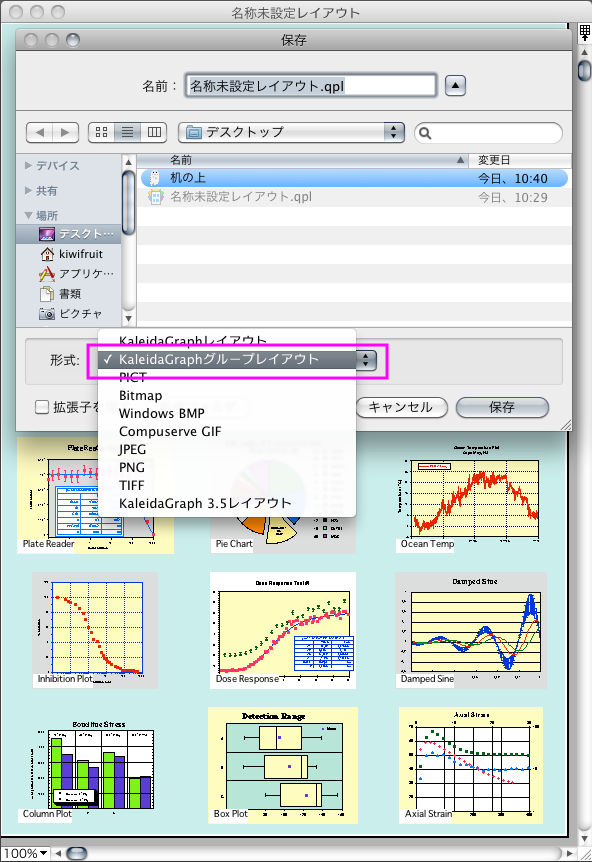This screenshot has width=592, height=862.
Task: Go back with the left arrow button
Action: (40, 132)
